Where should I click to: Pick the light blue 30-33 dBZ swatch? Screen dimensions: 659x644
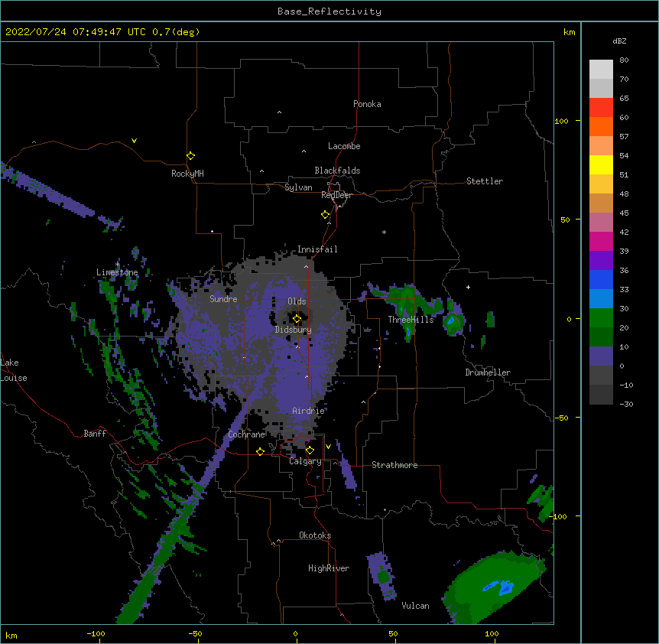tap(601, 299)
